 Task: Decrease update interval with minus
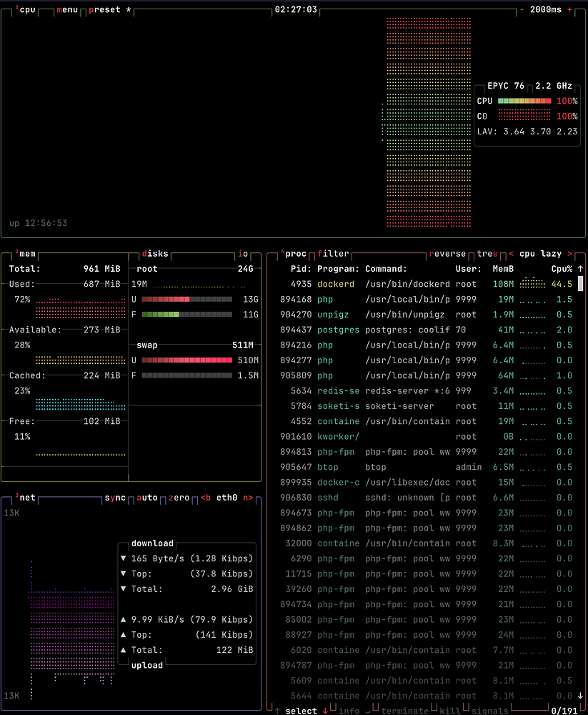522,9
